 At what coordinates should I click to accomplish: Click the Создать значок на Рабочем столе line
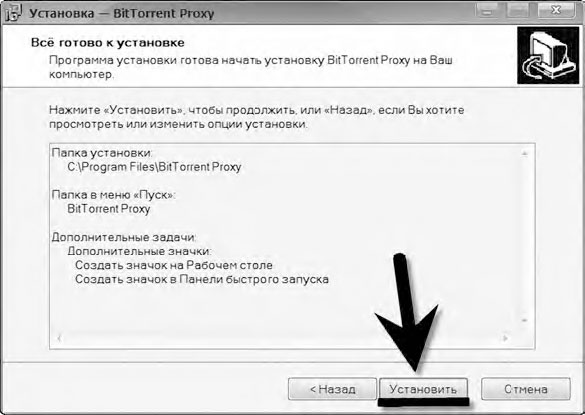click(x=174, y=265)
